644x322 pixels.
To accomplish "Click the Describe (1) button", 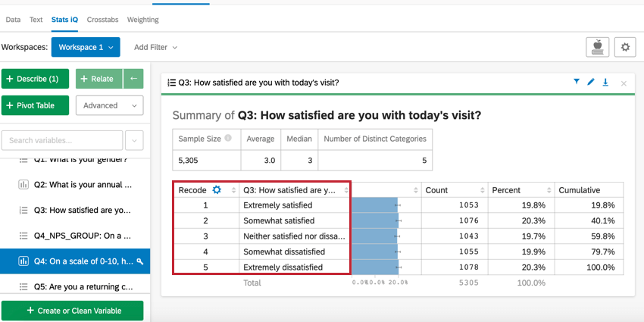I will coord(36,79).
